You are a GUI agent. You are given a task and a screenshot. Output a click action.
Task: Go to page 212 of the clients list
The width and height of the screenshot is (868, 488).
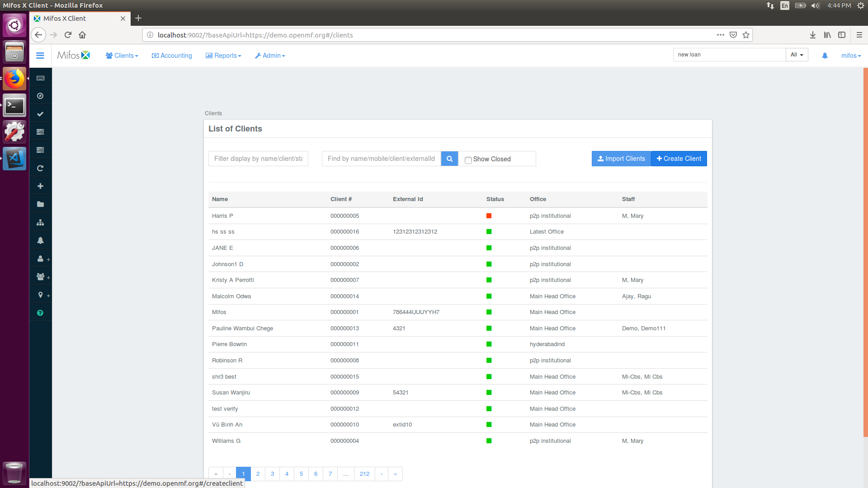(x=364, y=474)
